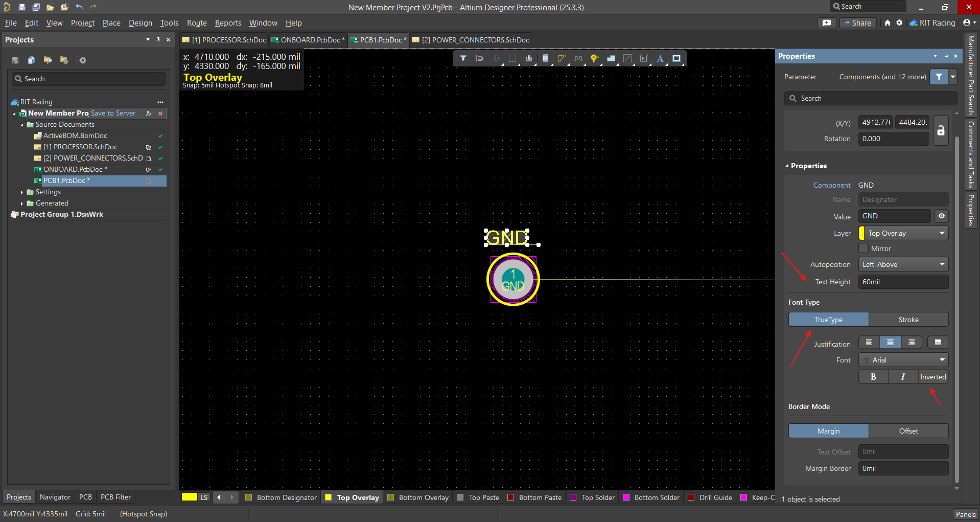
Task: Switch font type to Stroke
Action: [908, 320]
